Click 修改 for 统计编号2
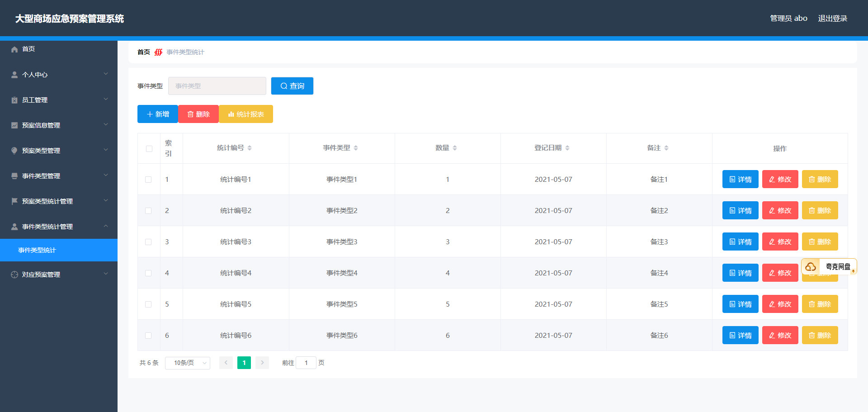868x412 pixels. [x=780, y=210]
